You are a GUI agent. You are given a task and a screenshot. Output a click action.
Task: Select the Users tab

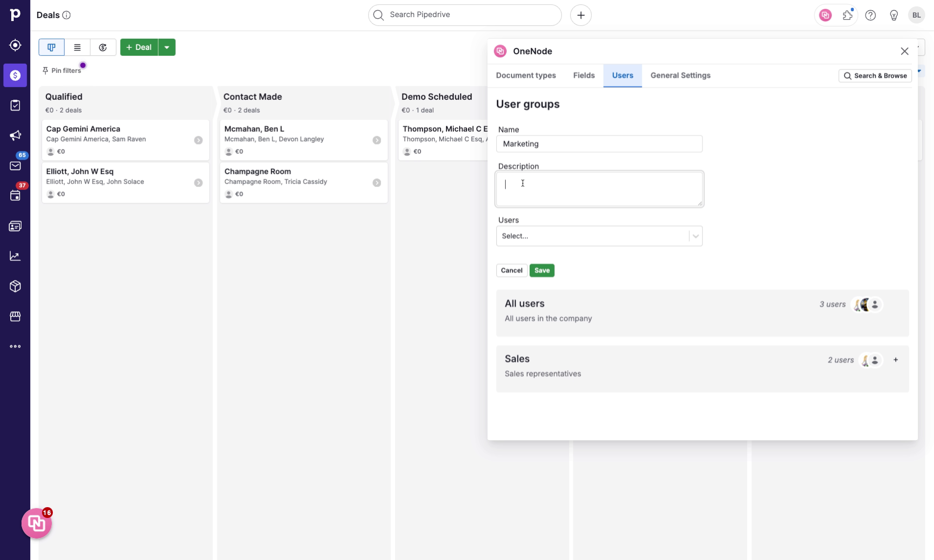tap(622, 75)
